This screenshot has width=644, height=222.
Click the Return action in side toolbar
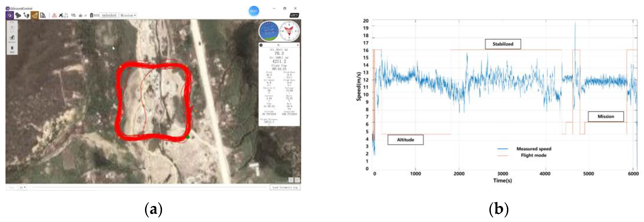coord(12,39)
